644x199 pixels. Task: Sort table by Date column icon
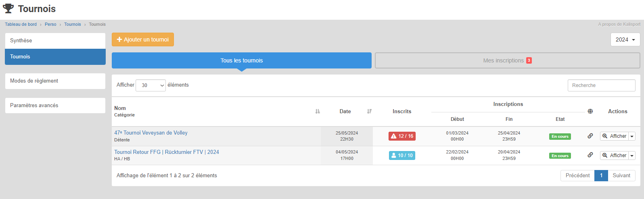coord(369,112)
